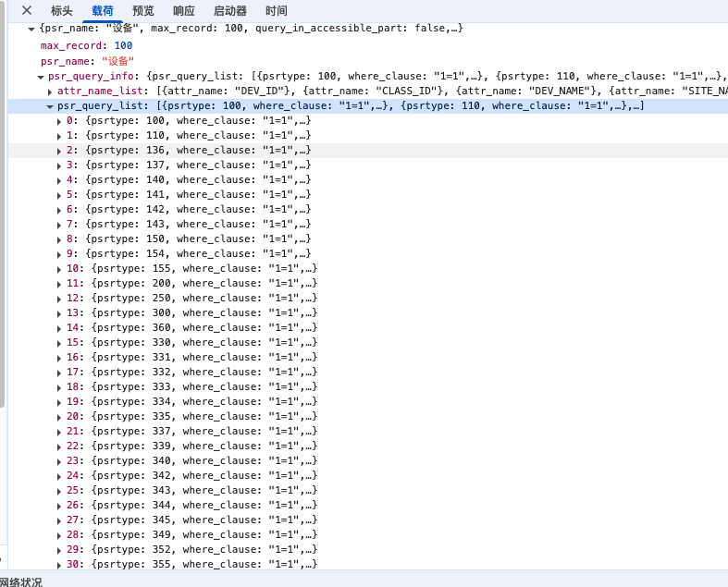This screenshot has width=728, height=587.
Task: Switch to the 标头 tab
Action: click(x=62, y=11)
